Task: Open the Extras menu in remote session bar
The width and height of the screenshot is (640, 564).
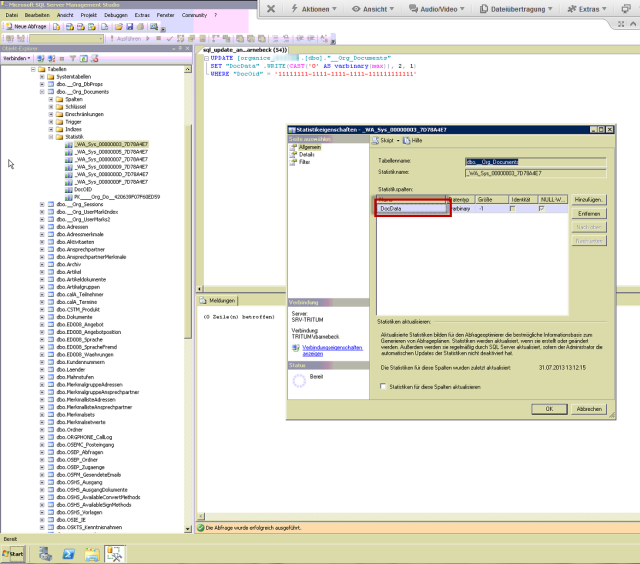Action: (587, 9)
